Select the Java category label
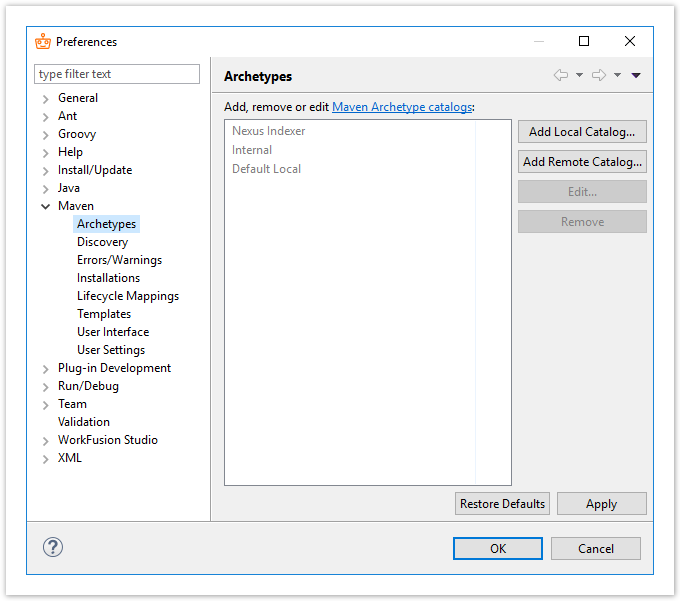The height and width of the screenshot is (601, 680). 69,188
